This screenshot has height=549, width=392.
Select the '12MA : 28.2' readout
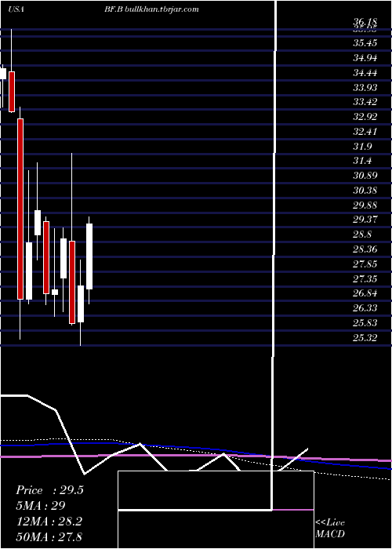(x=49, y=522)
